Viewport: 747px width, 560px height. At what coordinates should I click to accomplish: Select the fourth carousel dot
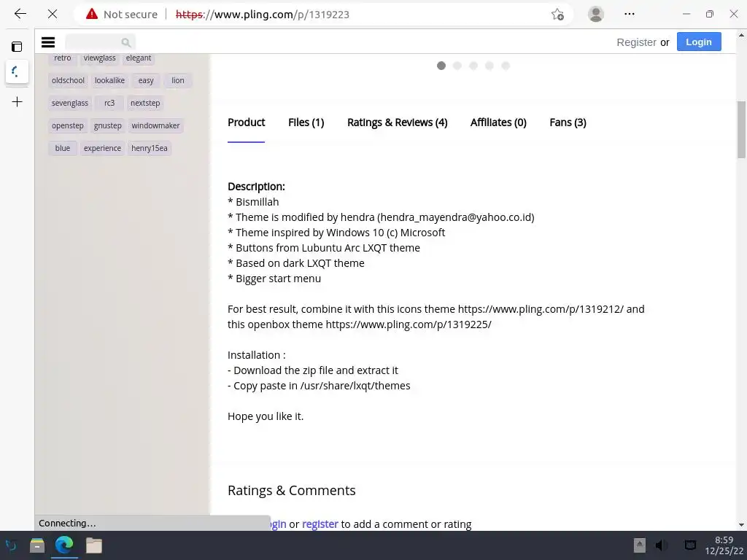(489, 66)
